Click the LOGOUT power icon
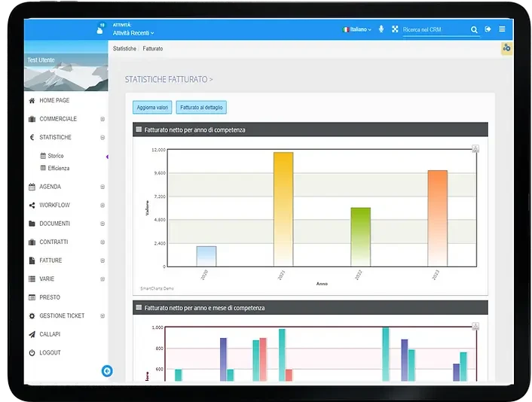This screenshot has height=402, width=532. pyautogui.click(x=32, y=353)
